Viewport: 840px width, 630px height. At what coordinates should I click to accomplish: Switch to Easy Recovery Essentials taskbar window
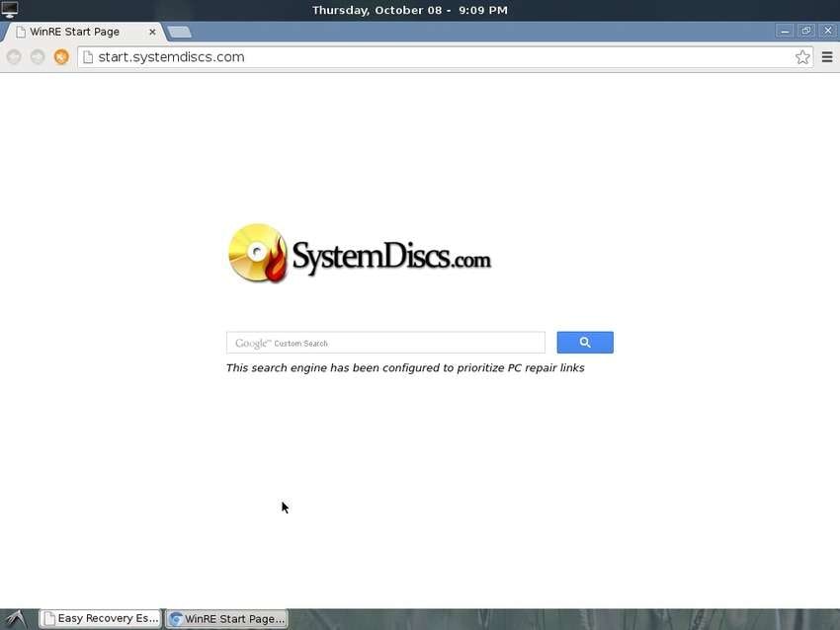click(100, 619)
